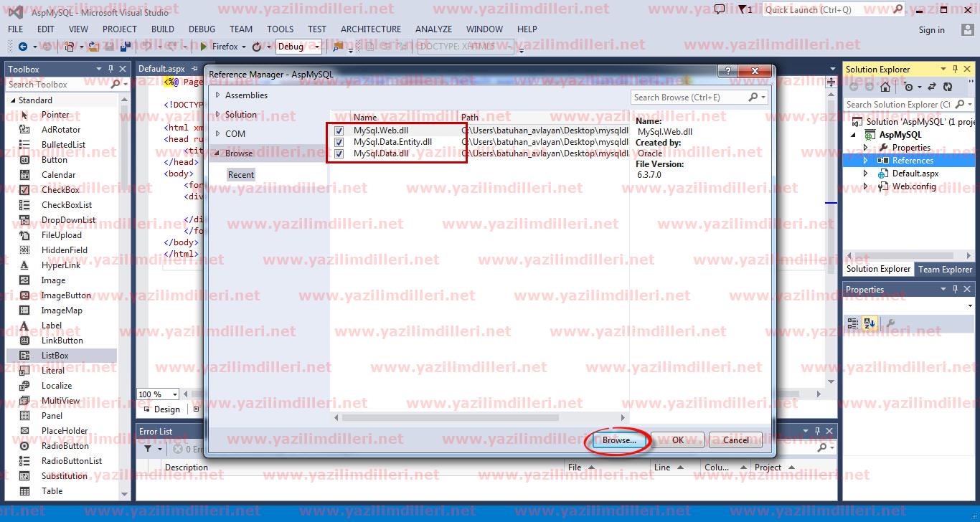Choose the BulletedList control

[x=63, y=145]
